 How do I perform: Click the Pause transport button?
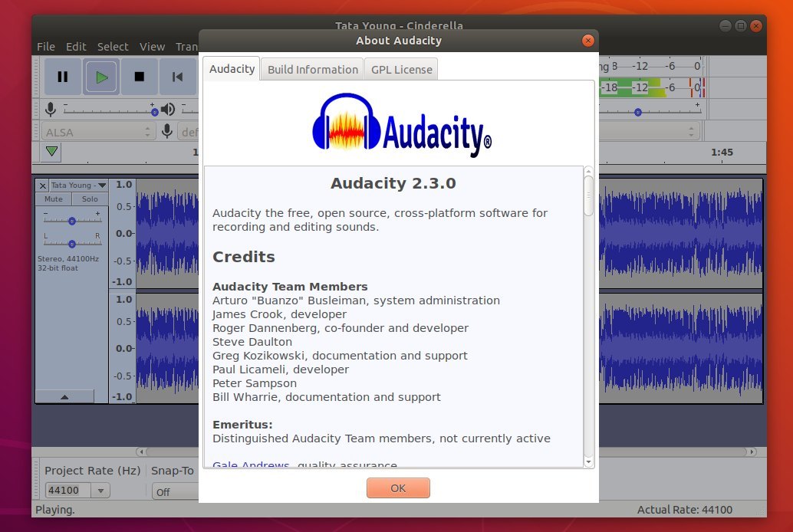click(x=63, y=77)
